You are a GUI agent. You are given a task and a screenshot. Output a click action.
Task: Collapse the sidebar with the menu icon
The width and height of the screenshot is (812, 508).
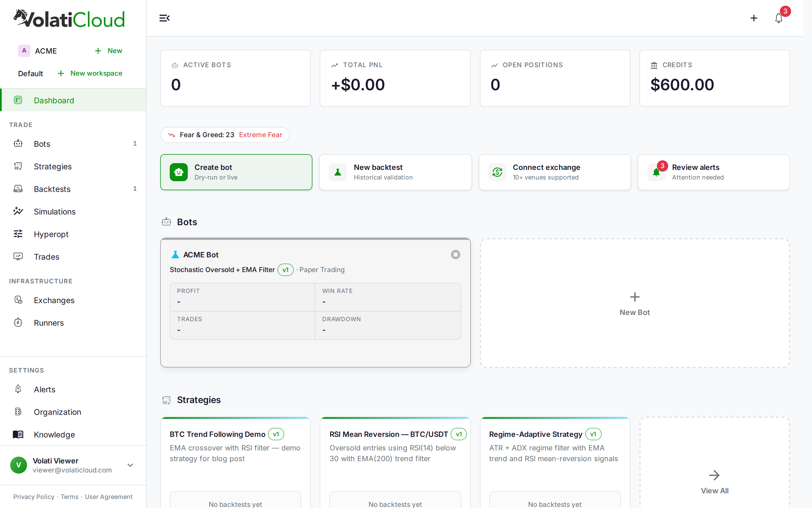164,18
